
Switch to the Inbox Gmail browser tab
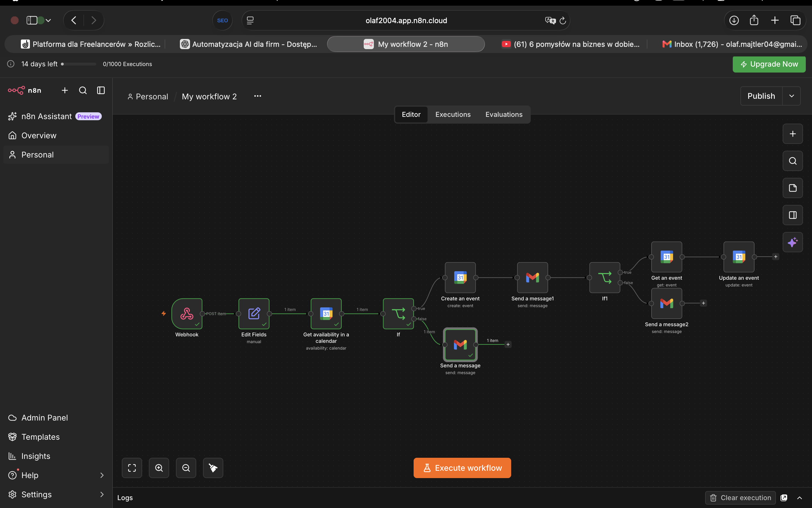pos(732,44)
